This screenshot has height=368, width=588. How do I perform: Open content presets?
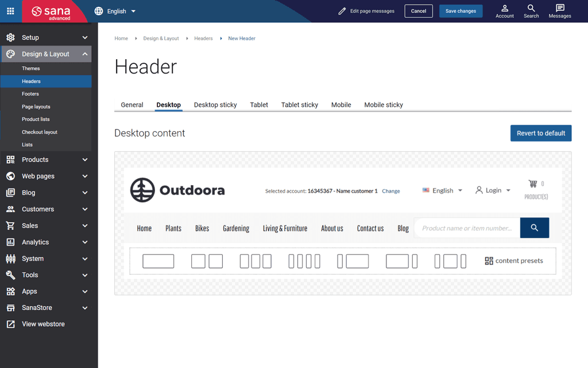pyautogui.click(x=514, y=260)
